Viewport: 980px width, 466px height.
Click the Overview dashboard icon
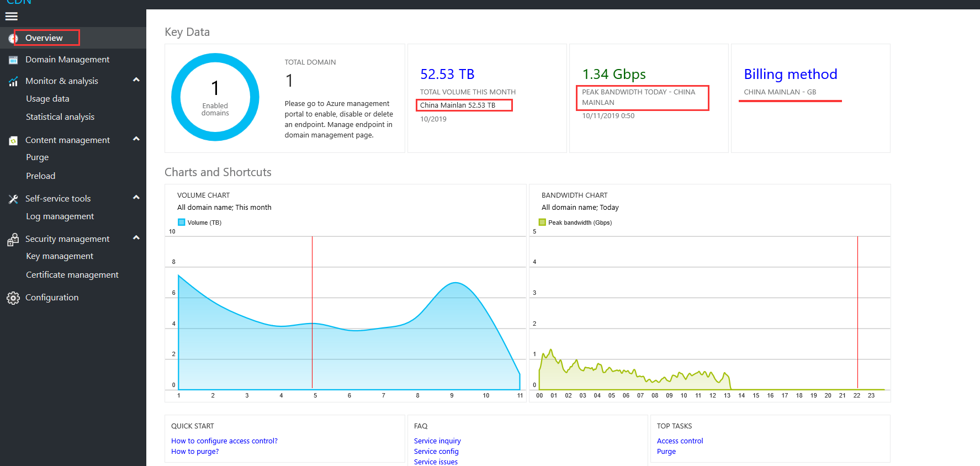click(x=13, y=38)
